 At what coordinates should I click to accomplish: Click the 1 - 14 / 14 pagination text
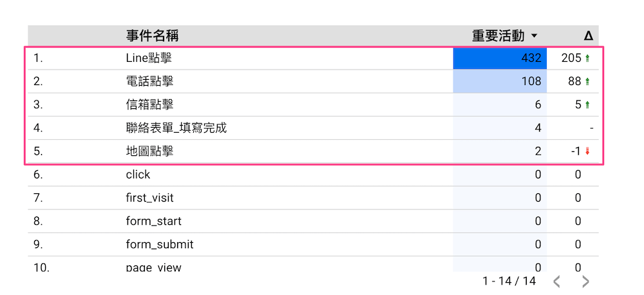point(509,281)
